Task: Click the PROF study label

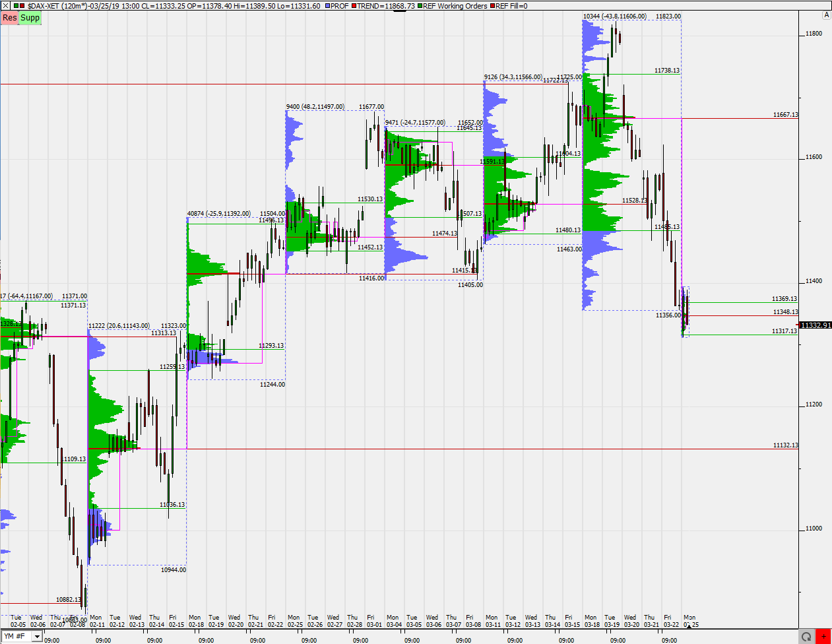Action: (340, 6)
